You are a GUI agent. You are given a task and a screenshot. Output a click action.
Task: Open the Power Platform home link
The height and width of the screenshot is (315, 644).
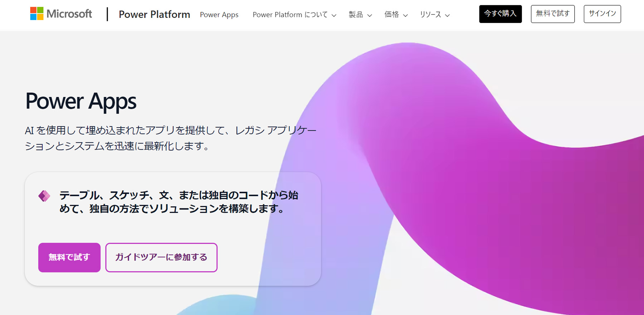click(x=154, y=14)
